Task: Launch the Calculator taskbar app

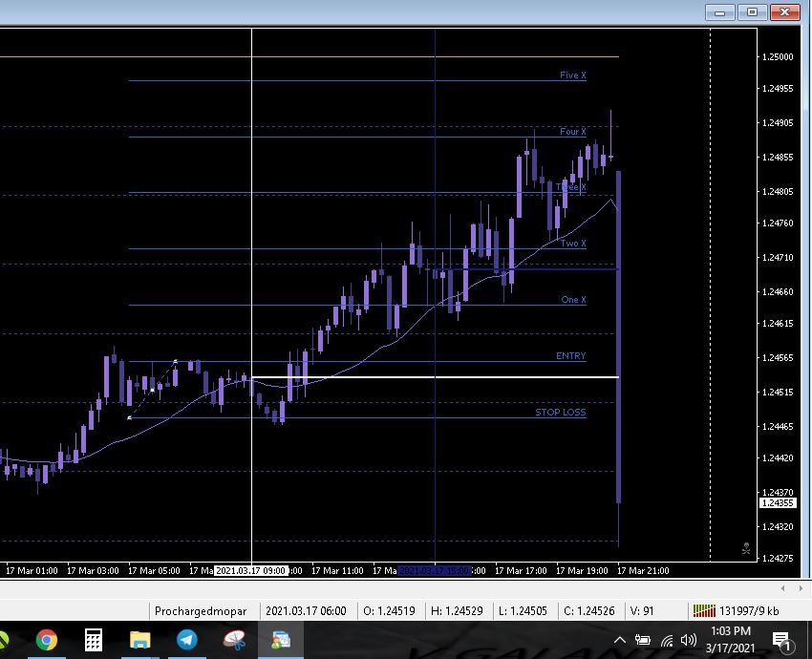Action: click(x=94, y=640)
